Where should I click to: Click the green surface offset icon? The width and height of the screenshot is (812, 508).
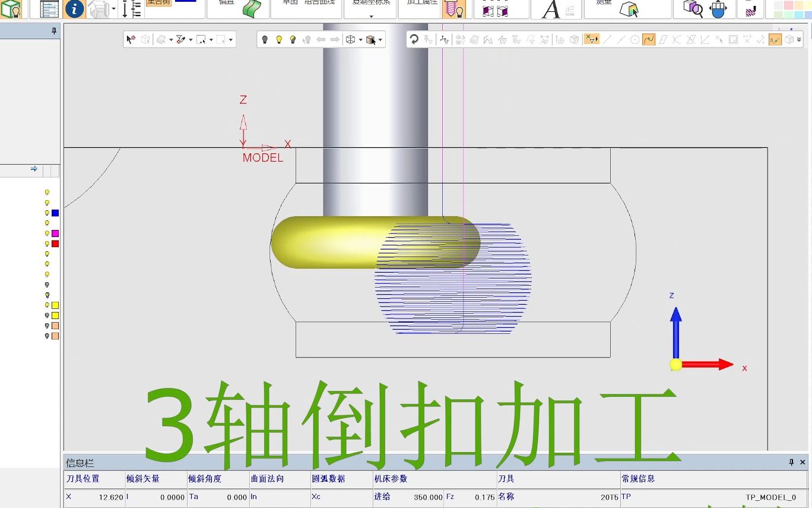(x=252, y=10)
